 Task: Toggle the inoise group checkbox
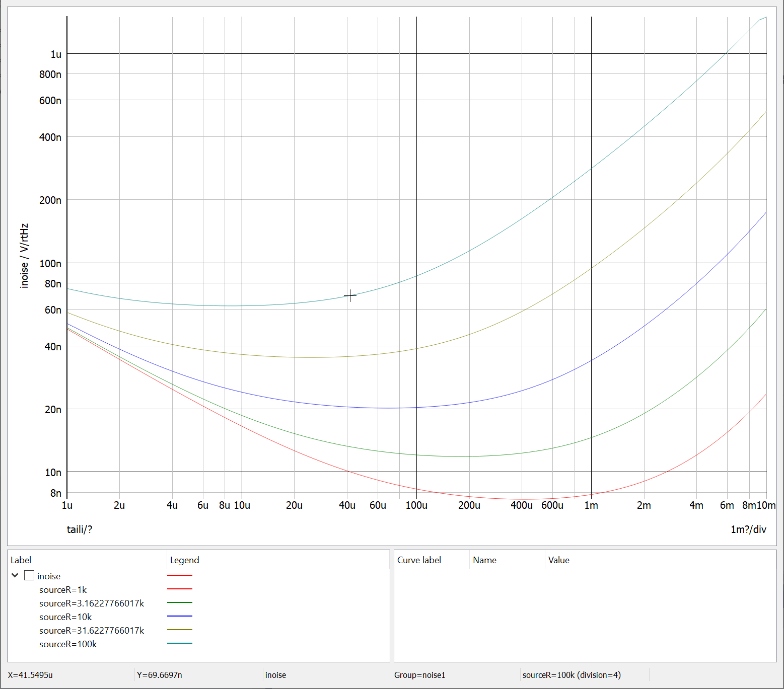coord(29,575)
